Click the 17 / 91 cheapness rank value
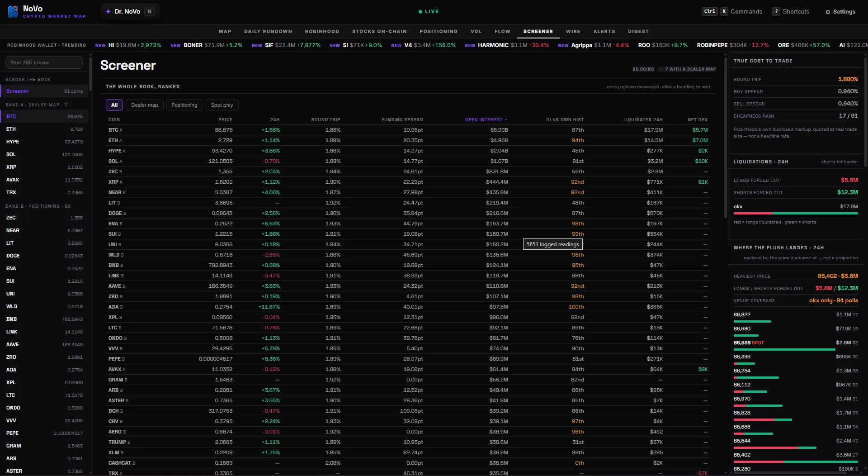 848,116
